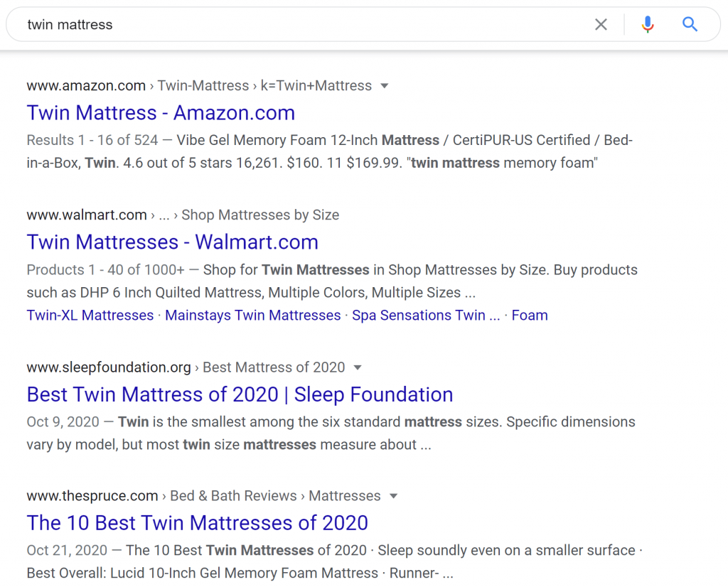This screenshot has height=587, width=728.
Task: Click the 'Results 1 - 16 of 524' snippet text
Action: tap(92, 140)
